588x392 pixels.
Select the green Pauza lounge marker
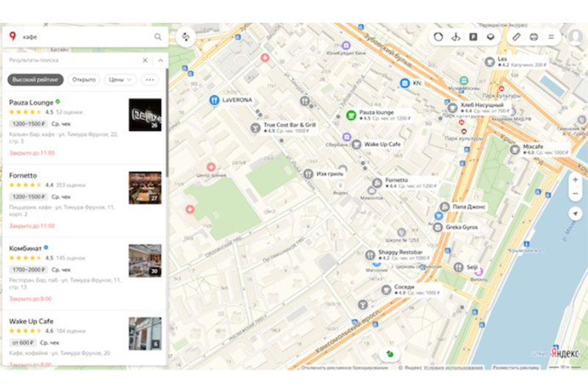click(x=351, y=115)
